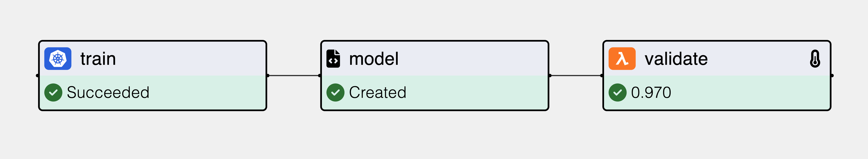Click the train node's left input port
Screen dimensions: 868x159
(37, 76)
